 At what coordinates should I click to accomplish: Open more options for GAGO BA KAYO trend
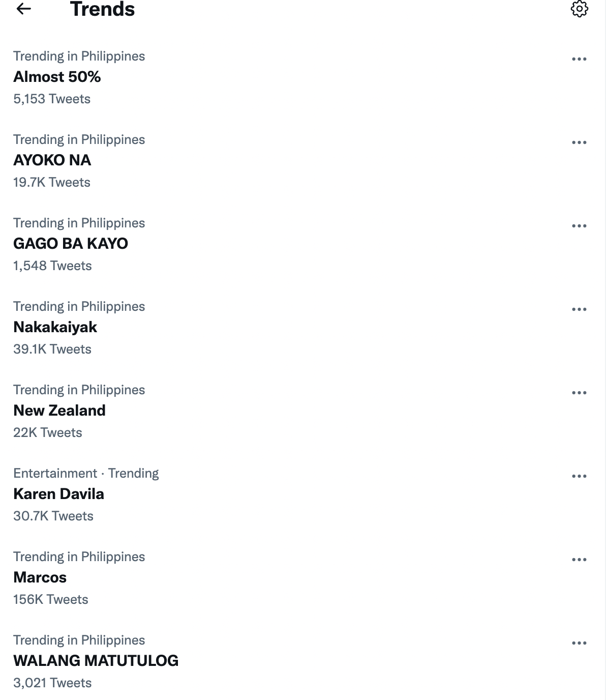(579, 226)
